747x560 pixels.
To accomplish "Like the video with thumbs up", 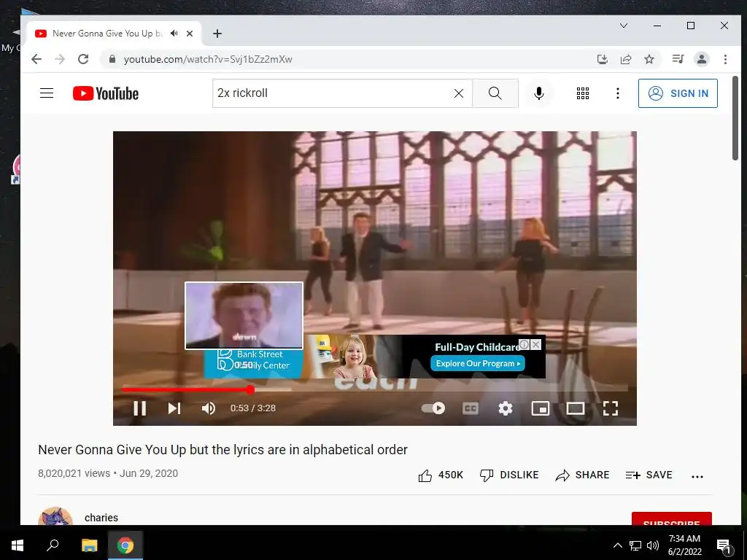I will pos(441,475).
